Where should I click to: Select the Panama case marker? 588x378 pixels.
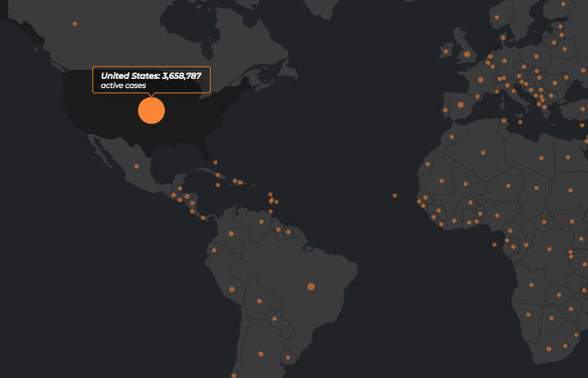click(x=203, y=218)
